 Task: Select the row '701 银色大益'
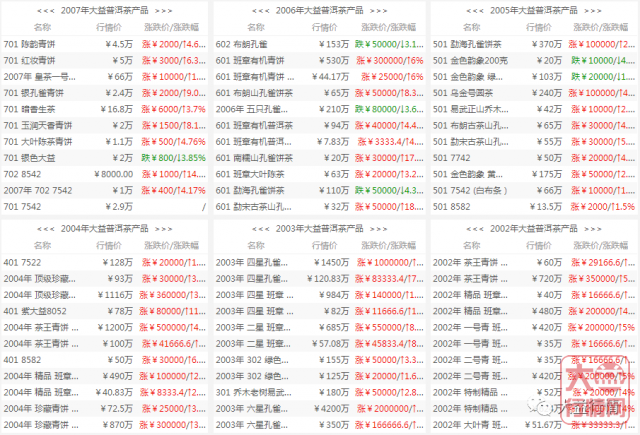[104, 158]
